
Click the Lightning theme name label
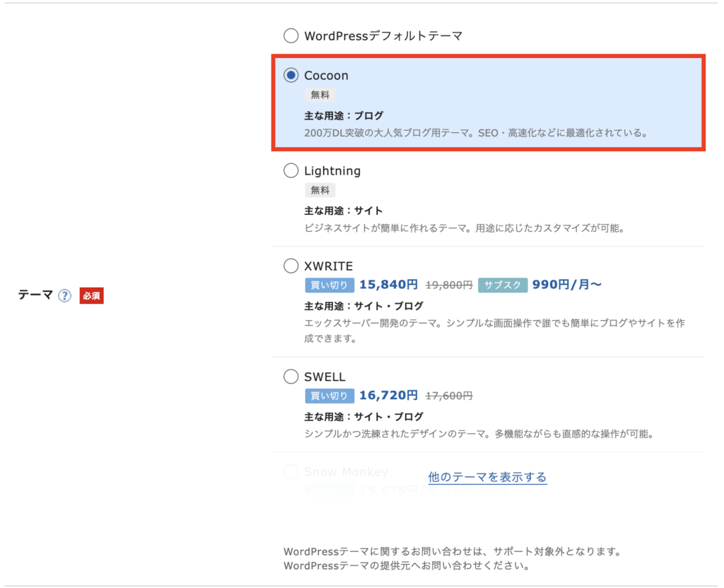tap(332, 171)
